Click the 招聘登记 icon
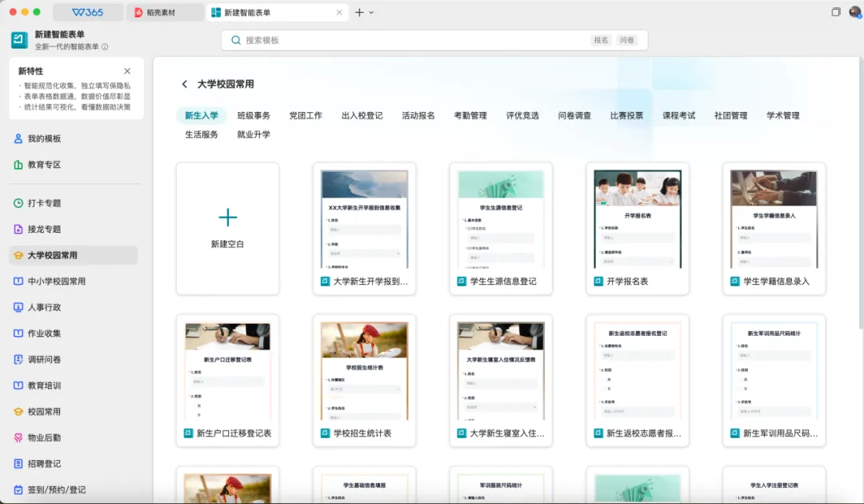The height and width of the screenshot is (504, 864). tap(18, 464)
